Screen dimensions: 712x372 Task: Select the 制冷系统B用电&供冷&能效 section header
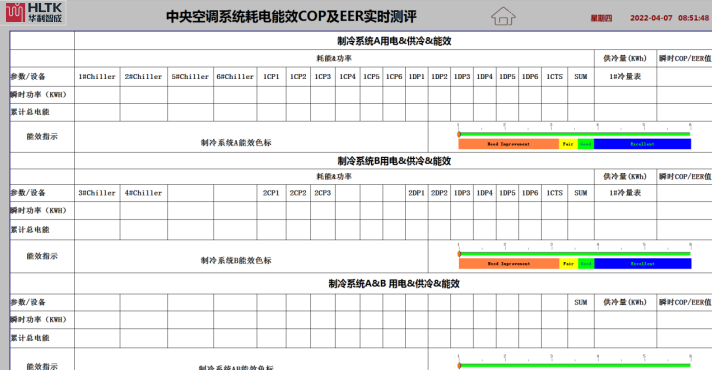pos(394,161)
